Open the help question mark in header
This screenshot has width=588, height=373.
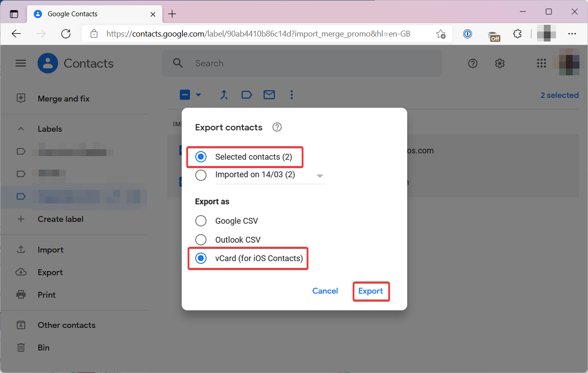473,64
